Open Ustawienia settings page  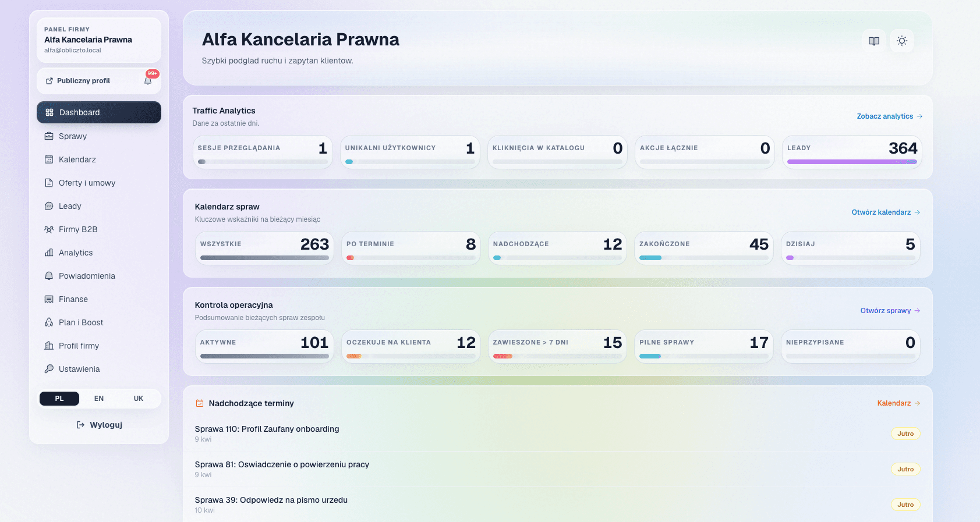(x=99, y=369)
